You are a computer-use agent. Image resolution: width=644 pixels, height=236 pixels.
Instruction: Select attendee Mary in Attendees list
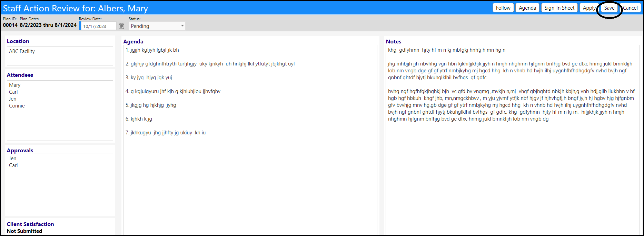pyautogui.click(x=15, y=85)
